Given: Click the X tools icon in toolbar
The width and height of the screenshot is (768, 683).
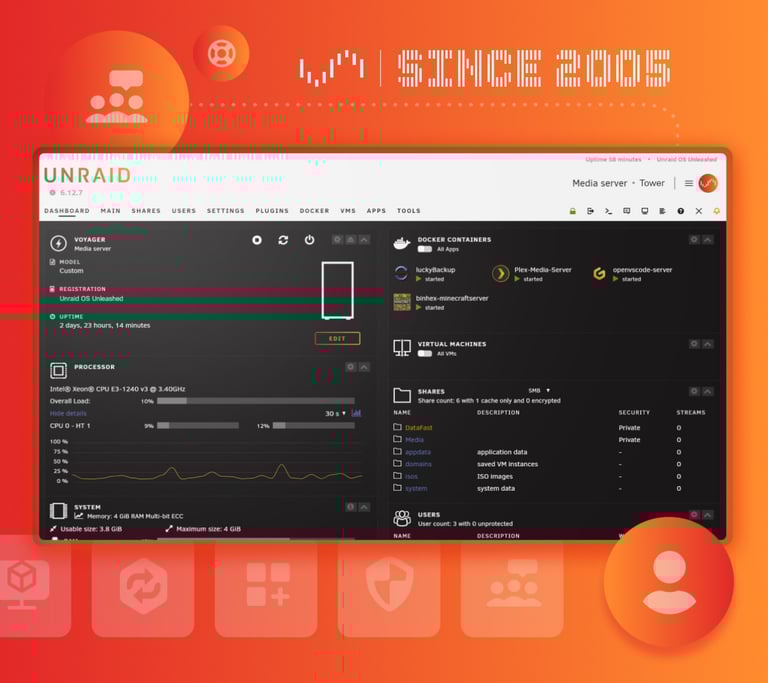Looking at the screenshot, I should (698, 211).
